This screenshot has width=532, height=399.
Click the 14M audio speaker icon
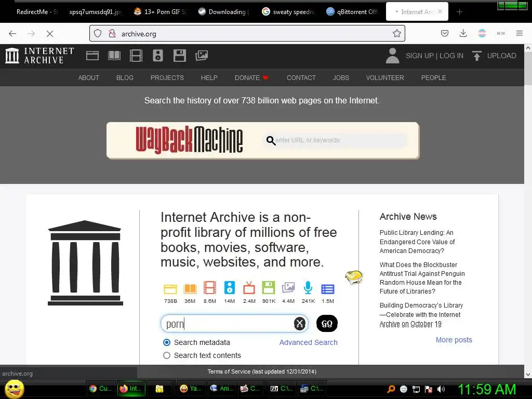pyautogui.click(x=229, y=288)
